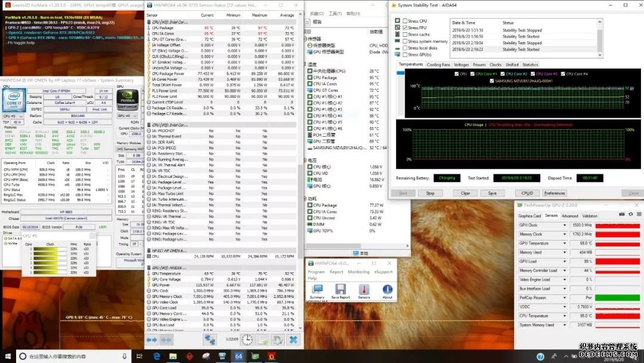Open Task View on the taskbar

pos(139,356)
